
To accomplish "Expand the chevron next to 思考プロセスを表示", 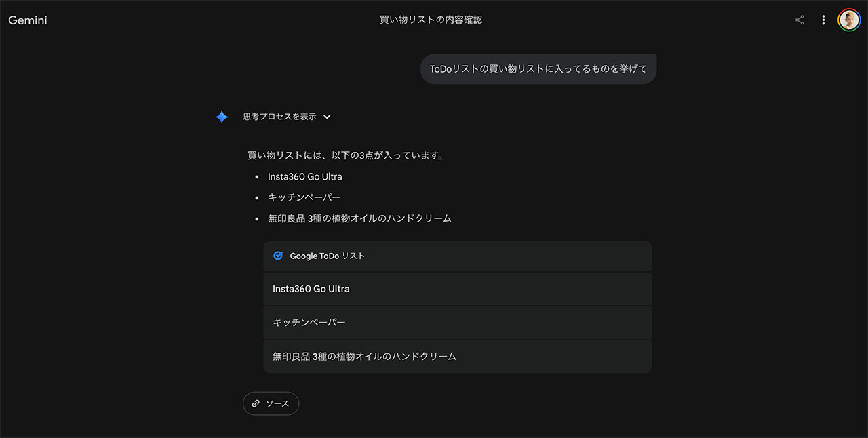I will (327, 117).
